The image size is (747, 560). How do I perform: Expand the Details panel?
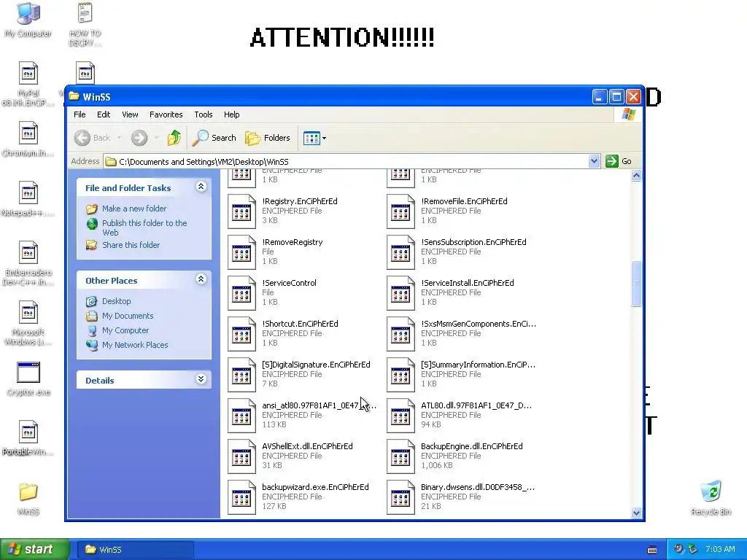point(201,379)
